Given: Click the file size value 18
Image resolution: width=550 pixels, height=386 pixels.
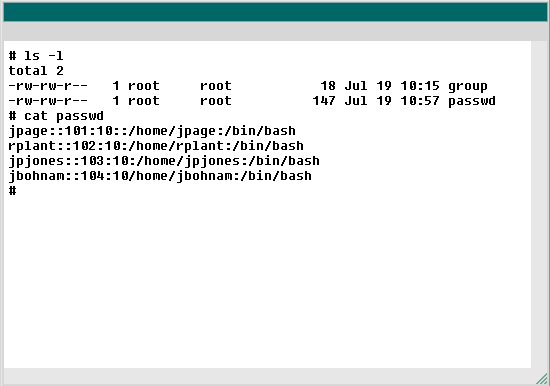Looking at the screenshot, I should coord(328,86).
